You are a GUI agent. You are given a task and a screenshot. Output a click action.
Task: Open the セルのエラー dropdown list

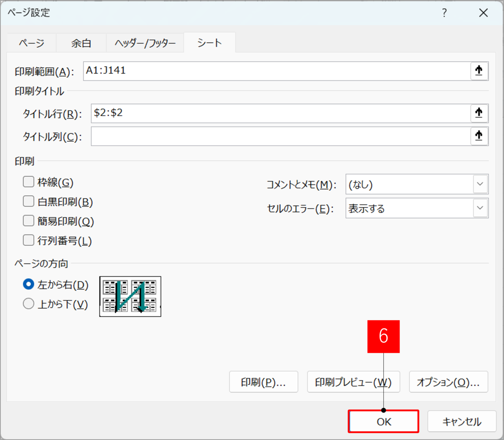(x=480, y=208)
